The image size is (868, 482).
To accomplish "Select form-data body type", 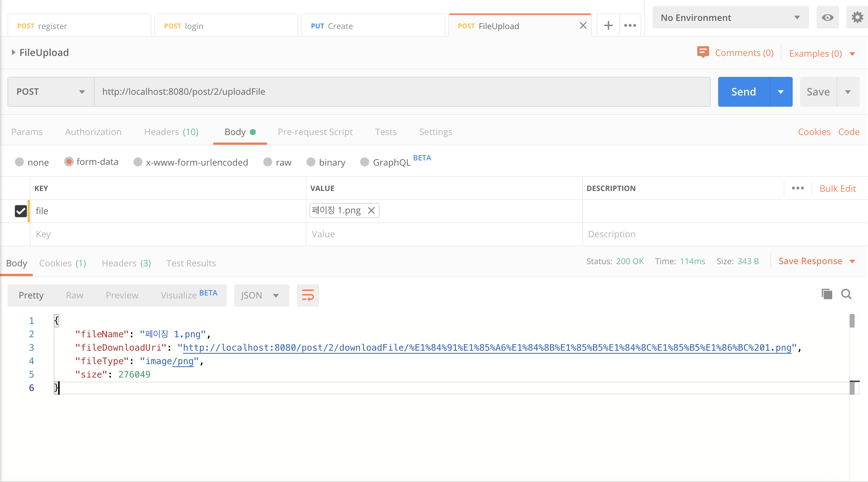I will click(x=69, y=162).
